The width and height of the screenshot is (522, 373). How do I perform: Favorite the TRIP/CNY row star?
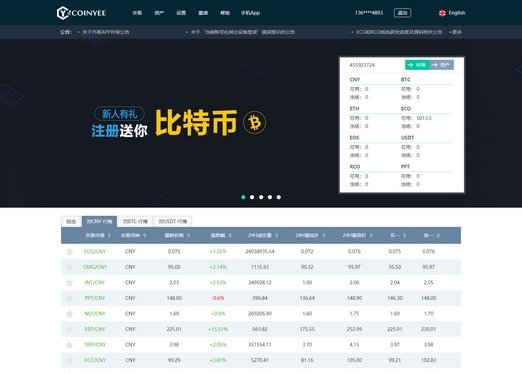(69, 345)
